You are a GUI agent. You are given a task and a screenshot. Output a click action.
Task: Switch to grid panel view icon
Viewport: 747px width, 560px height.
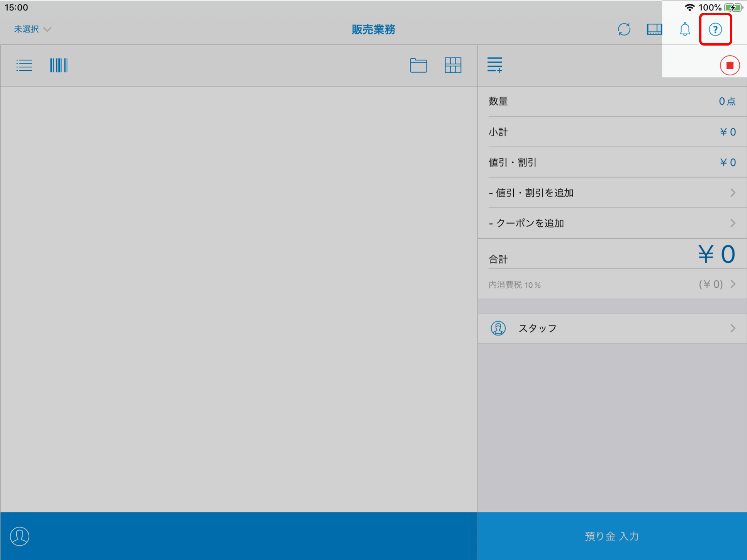453,65
